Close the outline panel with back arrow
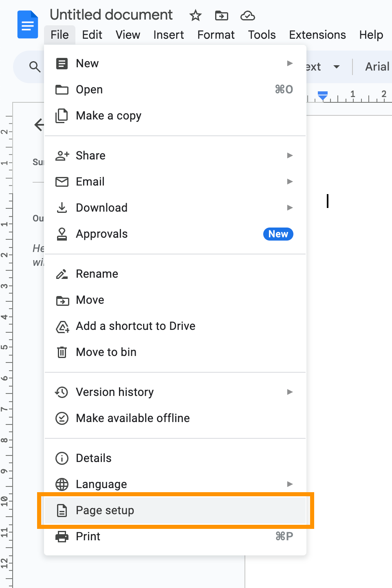Image resolution: width=392 pixels, height=588 pixels. (39, 124)
